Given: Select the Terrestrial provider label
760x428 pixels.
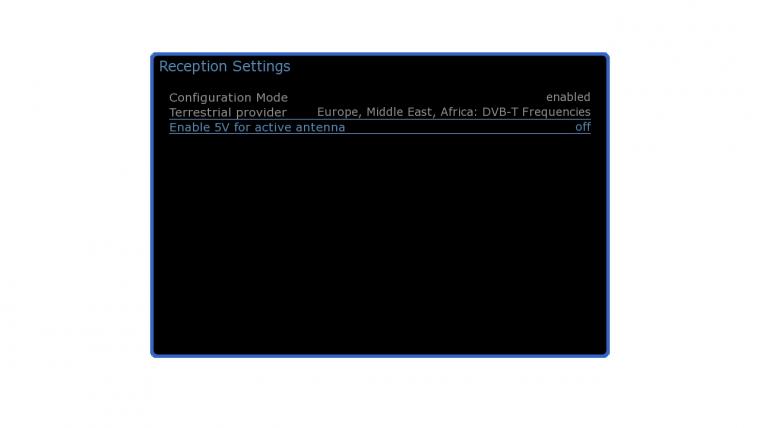Looking at the screenshot, I should tap(228, 112).
